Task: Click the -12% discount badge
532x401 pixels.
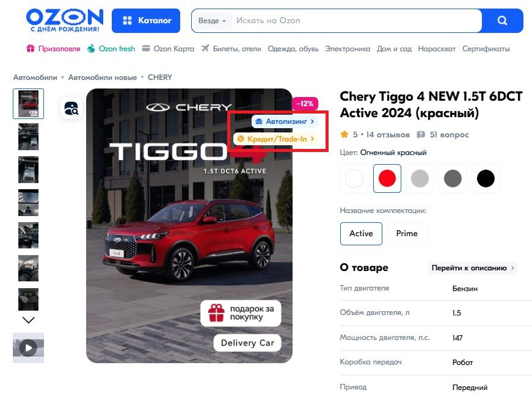Action: point(305,104)
